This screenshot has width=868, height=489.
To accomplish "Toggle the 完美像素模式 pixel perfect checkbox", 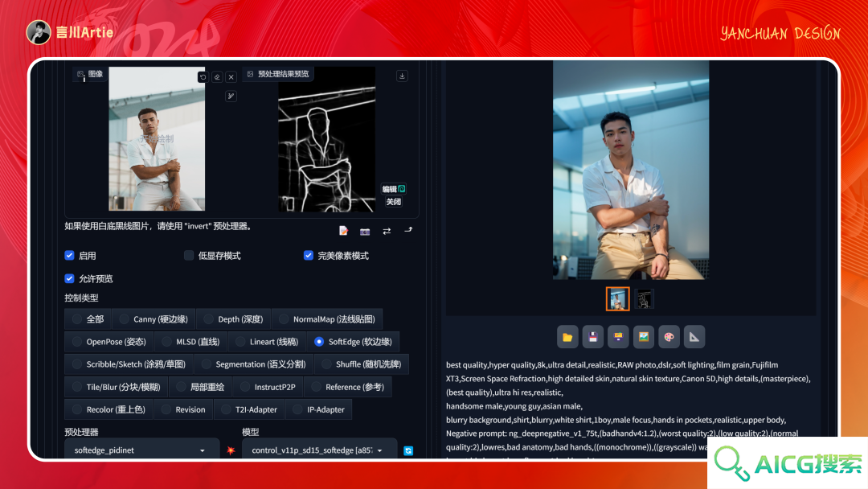I will [x=309, y=255].
